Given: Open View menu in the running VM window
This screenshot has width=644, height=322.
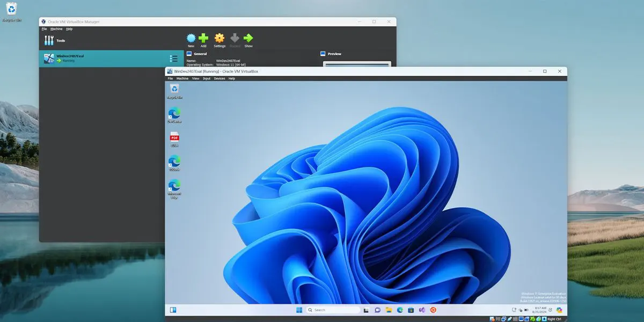Looking at the screenshot, I should click(x=195, y=78).
